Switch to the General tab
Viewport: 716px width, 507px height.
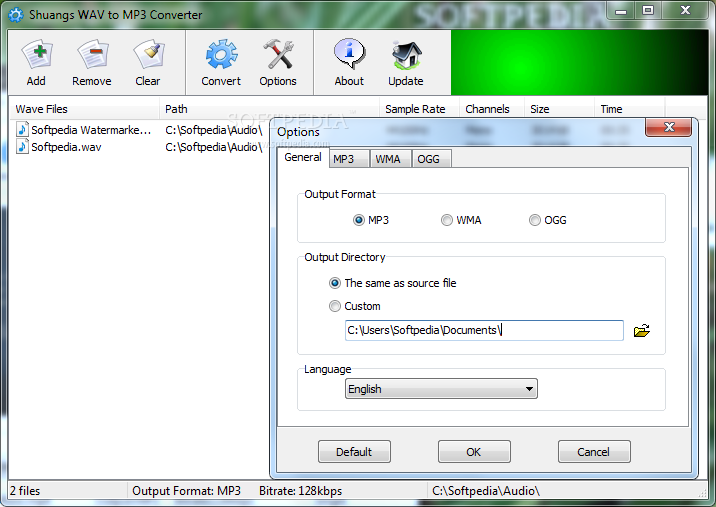(303, 158)
